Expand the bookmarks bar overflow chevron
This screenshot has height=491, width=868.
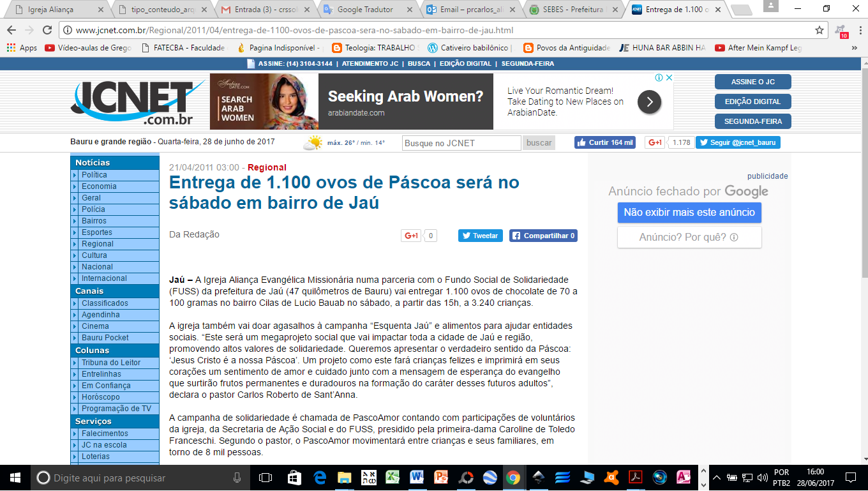tap(855, 48)
